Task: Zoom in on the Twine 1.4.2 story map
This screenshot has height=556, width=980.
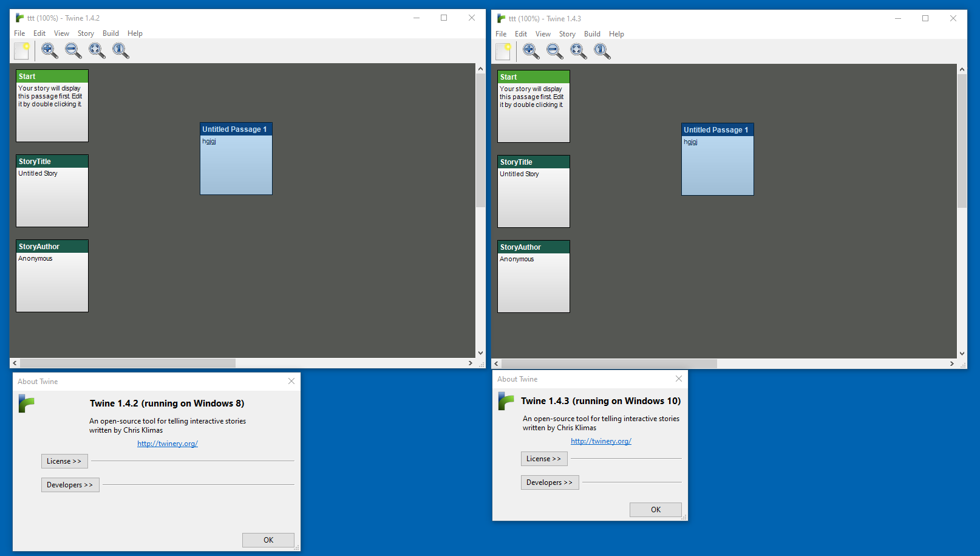Action: 49,51
